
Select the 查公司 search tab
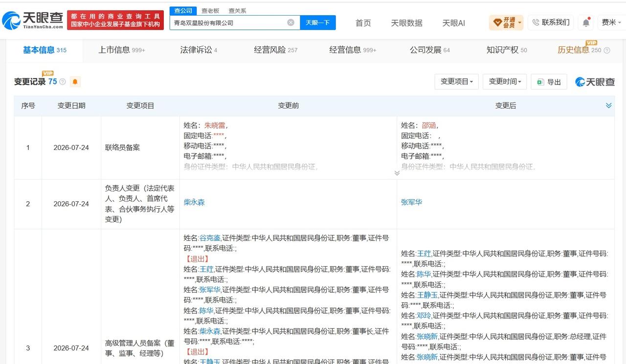pyautogui.click(x=183, y=11)
